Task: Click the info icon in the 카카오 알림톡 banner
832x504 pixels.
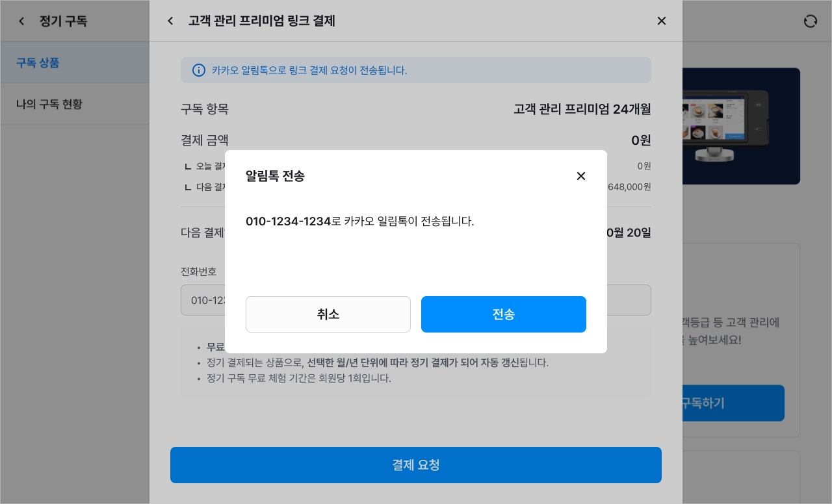Action: pos(199,70)
